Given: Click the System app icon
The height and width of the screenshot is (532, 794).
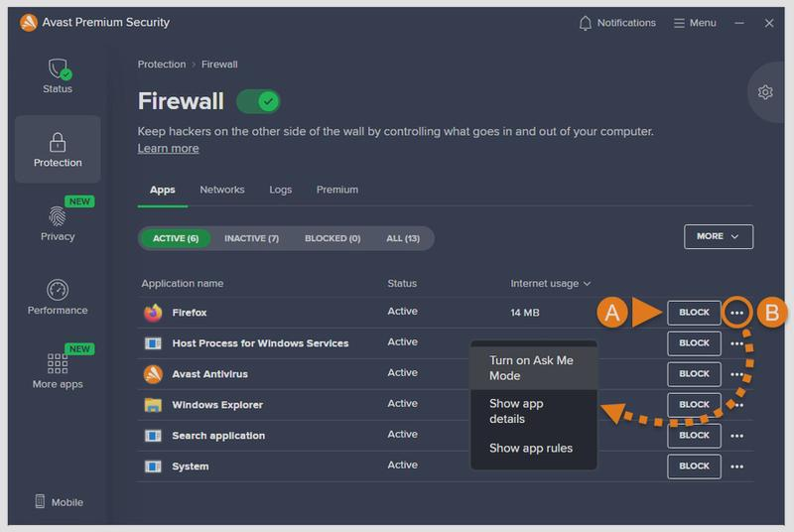Looking at the screenshot, I should 153,466.
